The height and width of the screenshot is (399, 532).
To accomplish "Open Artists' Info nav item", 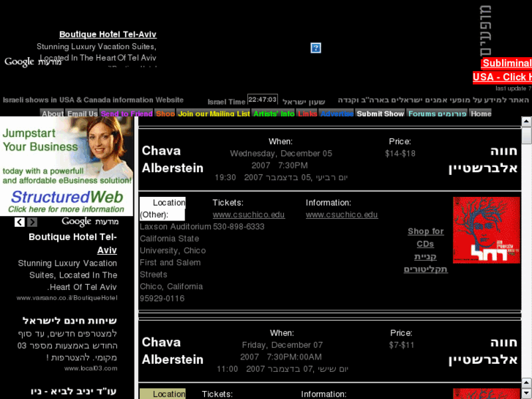I will (274, 113).
